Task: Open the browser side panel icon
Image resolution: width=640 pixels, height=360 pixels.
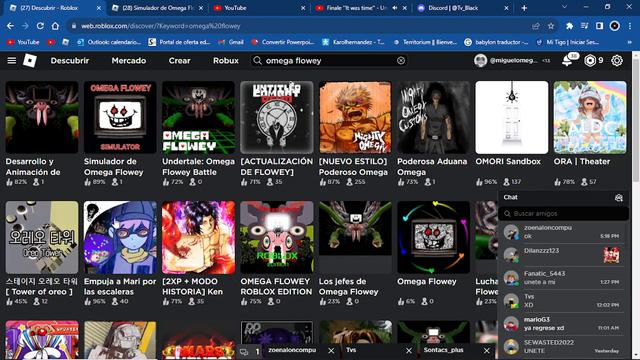Action: click(599, 26)
